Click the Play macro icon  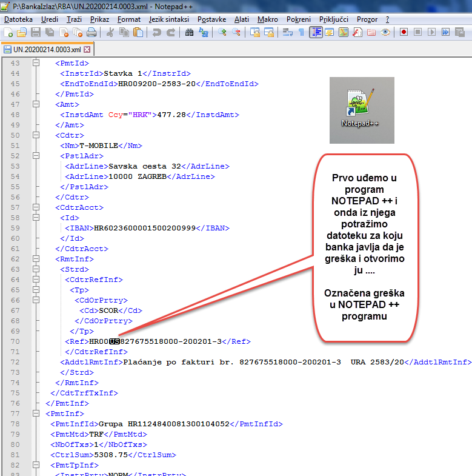[x=431, y=32]
